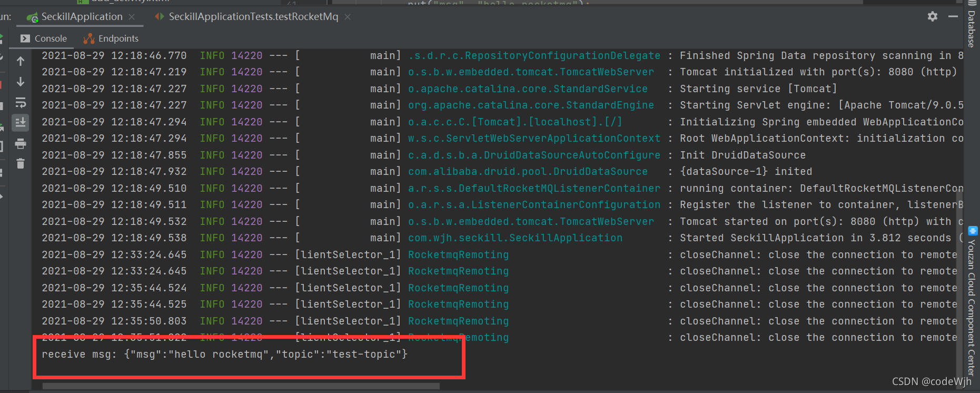Click the horizontal scrollbar of the console
The height and width of the screenshot is (393, 980).
pos(241,386)
